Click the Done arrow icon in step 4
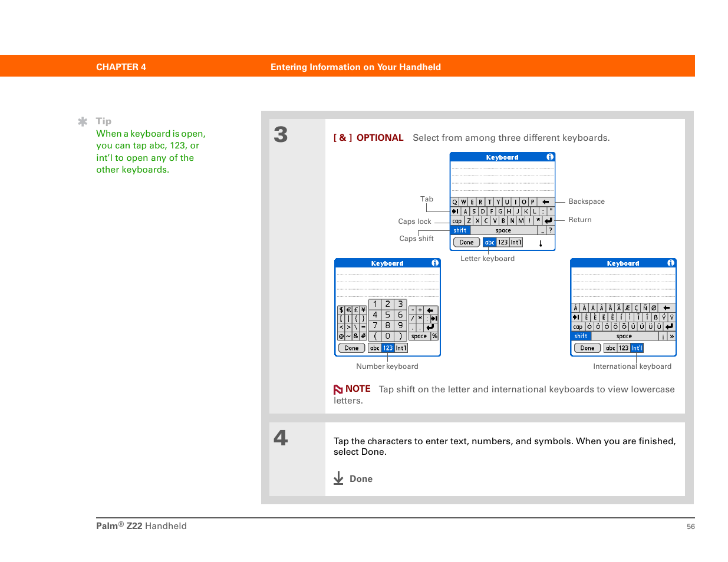The width and height of the screenshot is (728, 562). pyautogui.click(x=338, y=478)
